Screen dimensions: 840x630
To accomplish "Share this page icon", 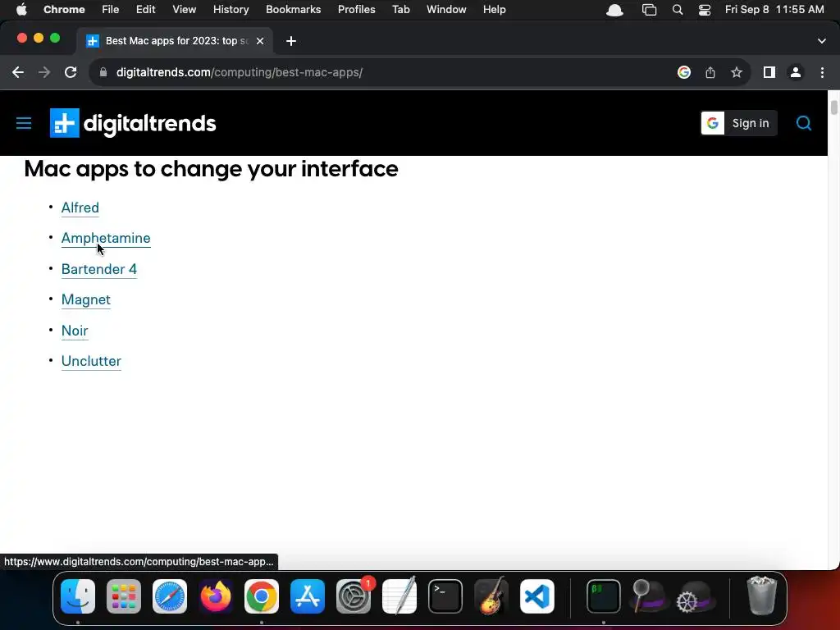I will tap(710, 72).
